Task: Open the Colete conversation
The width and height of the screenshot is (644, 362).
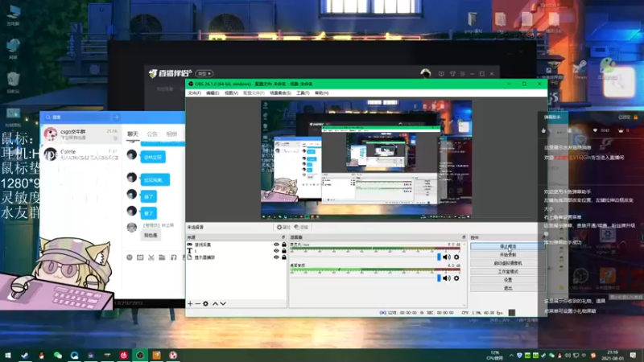Action: (x=81, y=154)
